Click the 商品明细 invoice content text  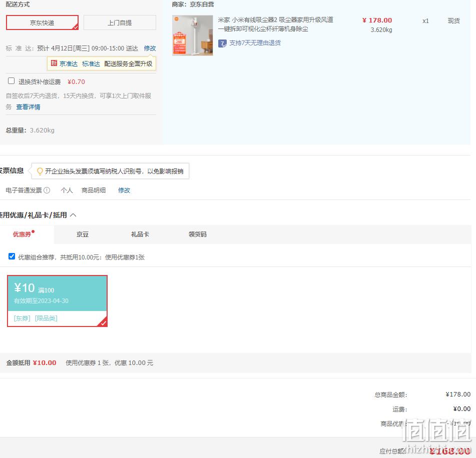(94, 190)
